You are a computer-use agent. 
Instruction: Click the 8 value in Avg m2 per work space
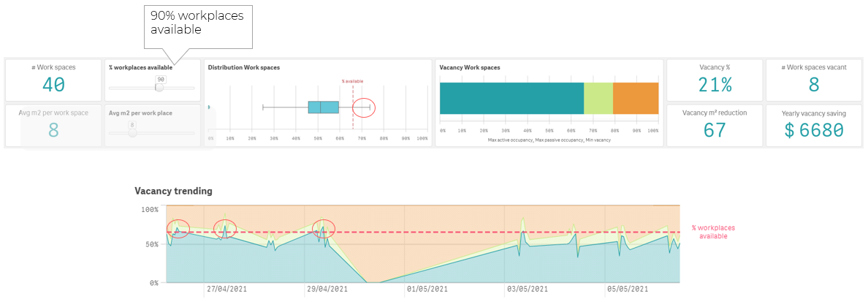53,130
